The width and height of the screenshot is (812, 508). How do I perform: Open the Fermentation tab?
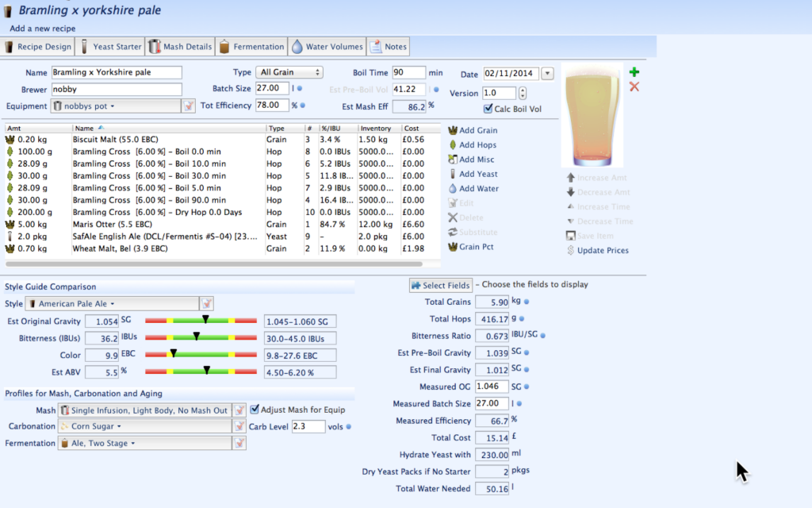[251, 47]
